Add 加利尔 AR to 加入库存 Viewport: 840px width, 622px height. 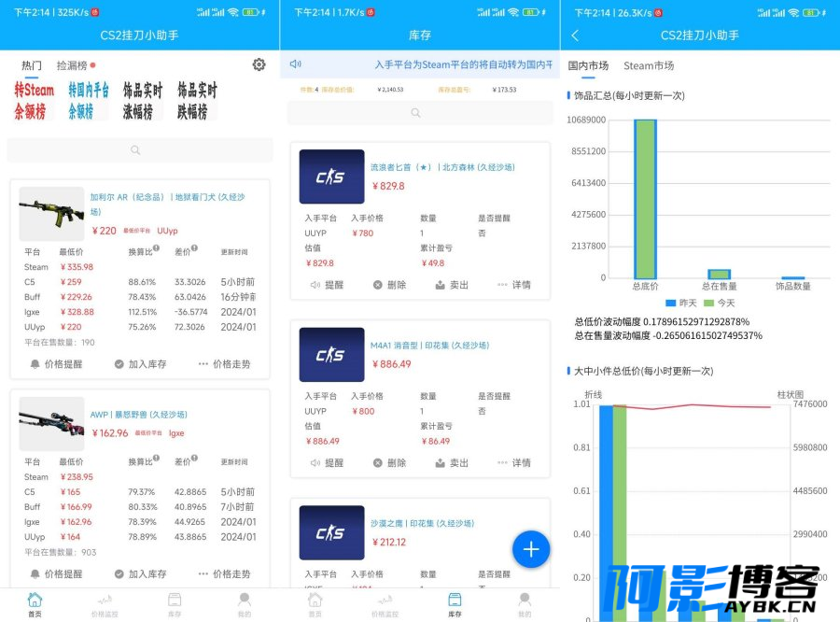(140, 364)
